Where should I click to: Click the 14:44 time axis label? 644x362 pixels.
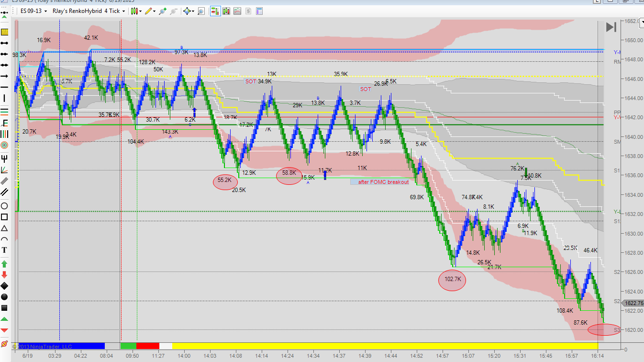pos(391,356)
